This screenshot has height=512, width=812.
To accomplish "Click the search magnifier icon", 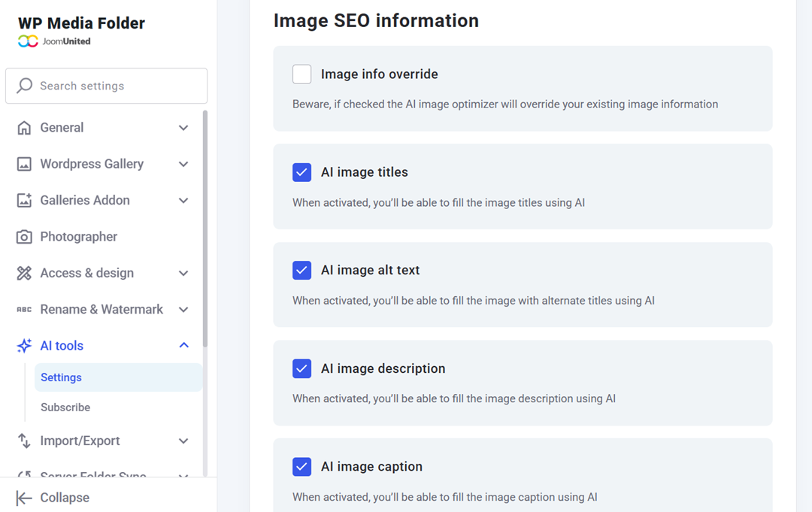I will [24, 86].
